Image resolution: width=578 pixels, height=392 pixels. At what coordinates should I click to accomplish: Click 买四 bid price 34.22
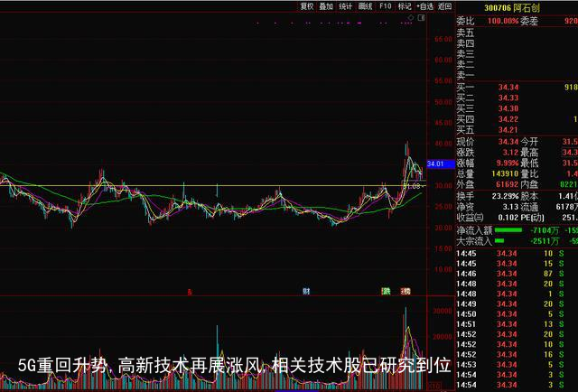pos(508,119)
